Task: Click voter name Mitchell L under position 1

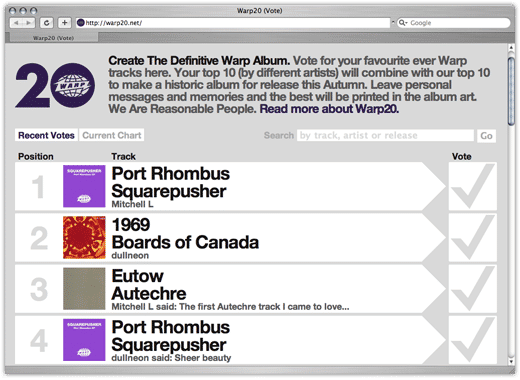Action: 132,204
